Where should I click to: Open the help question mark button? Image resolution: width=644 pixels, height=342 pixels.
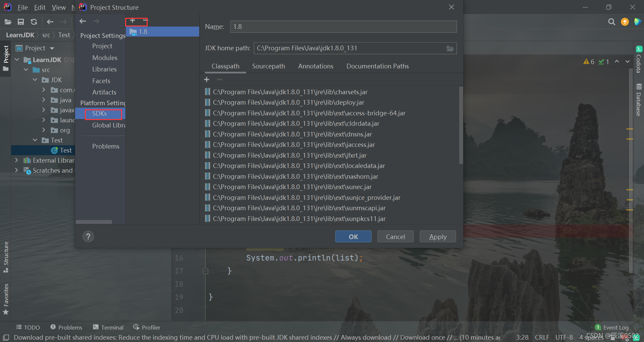(x=88, y=237)
